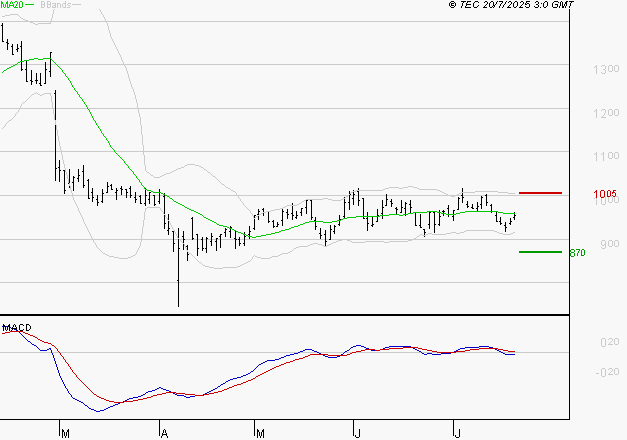627x440 pixels.
Task: Click the red resistance line marker
Action: [x=540, y=192]
